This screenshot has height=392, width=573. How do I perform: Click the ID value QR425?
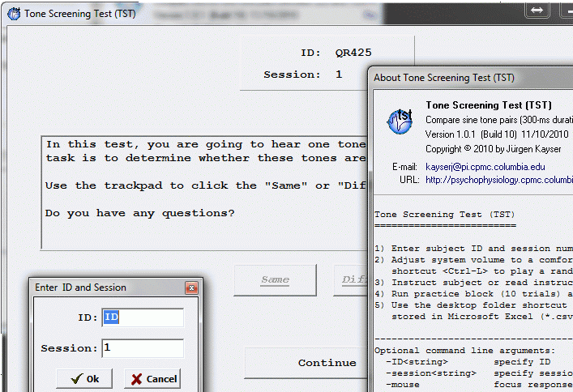(353, 53)
